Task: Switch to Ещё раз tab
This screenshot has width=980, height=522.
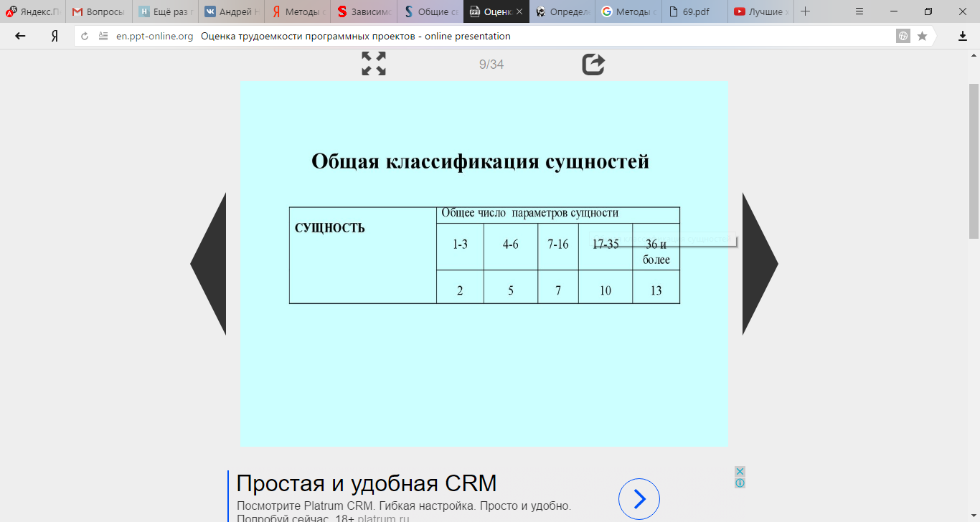Action: [165, 11]
